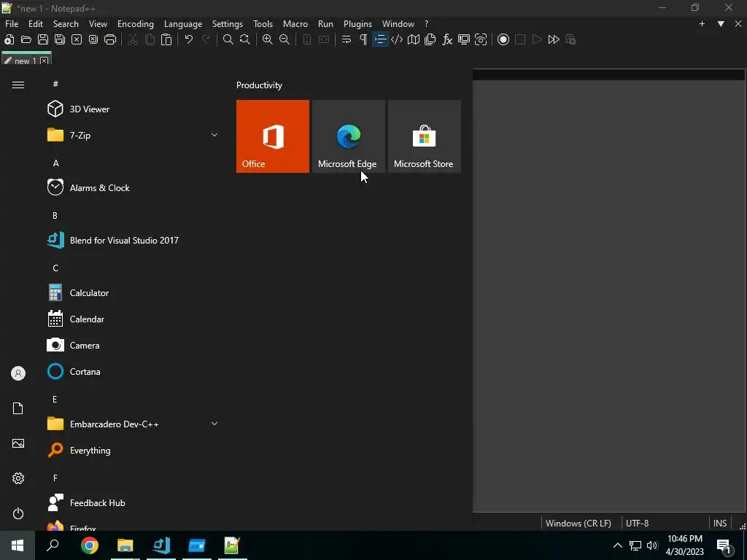This screenshot has height=560, width=747.
Task: Click the Close All toolbar icon
Action: [x=93, y=39]
